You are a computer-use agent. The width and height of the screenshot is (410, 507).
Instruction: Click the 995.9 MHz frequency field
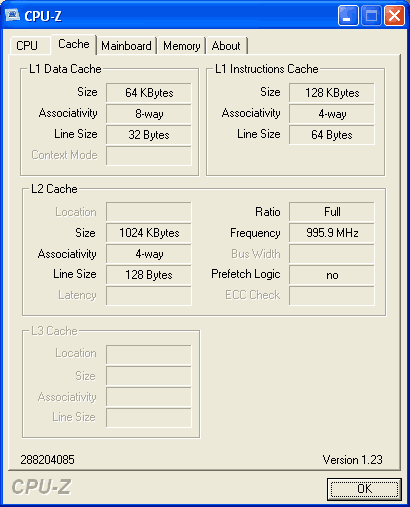(x=332, y=233)
